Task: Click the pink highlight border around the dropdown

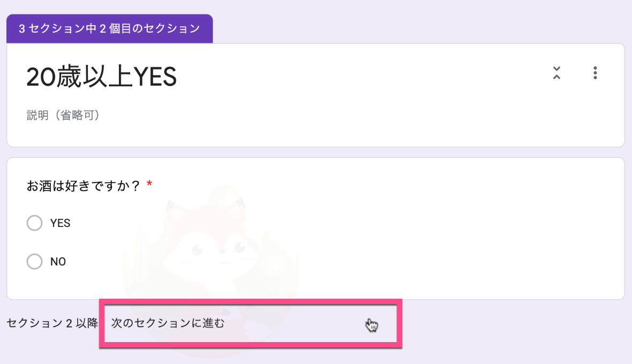Action: pyautogui.click(x=251, y=301)
